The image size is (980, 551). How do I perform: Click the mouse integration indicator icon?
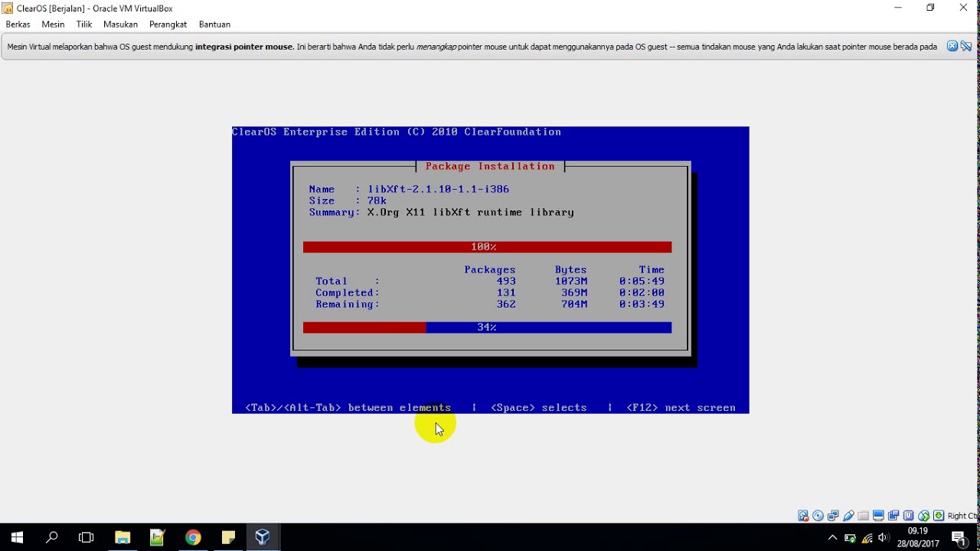tap(924, 516)
